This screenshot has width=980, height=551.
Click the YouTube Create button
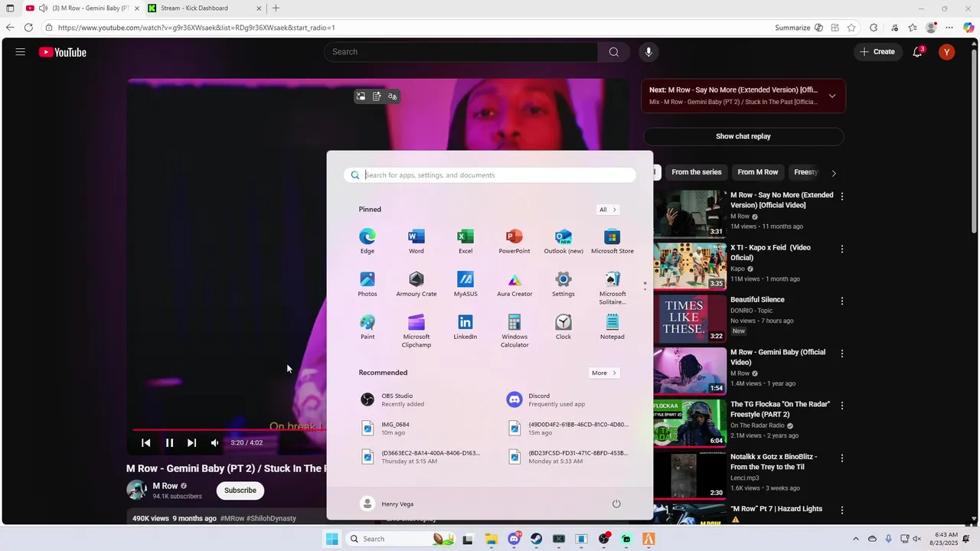[877, 52]
